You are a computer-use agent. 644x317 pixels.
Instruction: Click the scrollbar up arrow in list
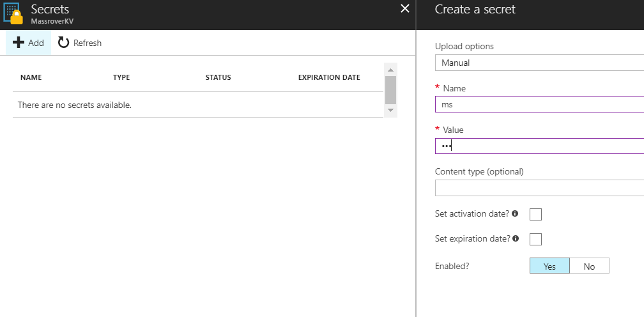[390, 69]
